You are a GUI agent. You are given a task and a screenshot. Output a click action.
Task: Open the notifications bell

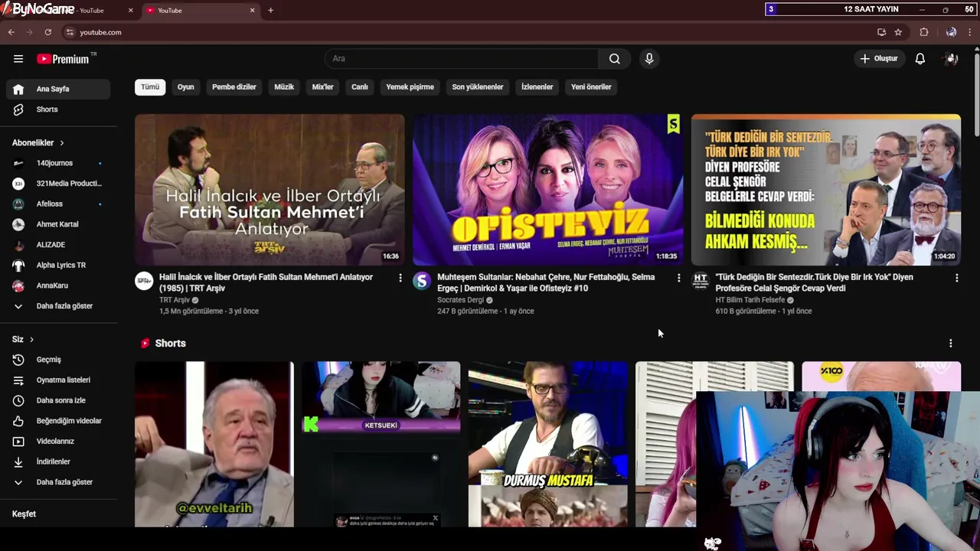pyautogui.click(x=920, y=59)
